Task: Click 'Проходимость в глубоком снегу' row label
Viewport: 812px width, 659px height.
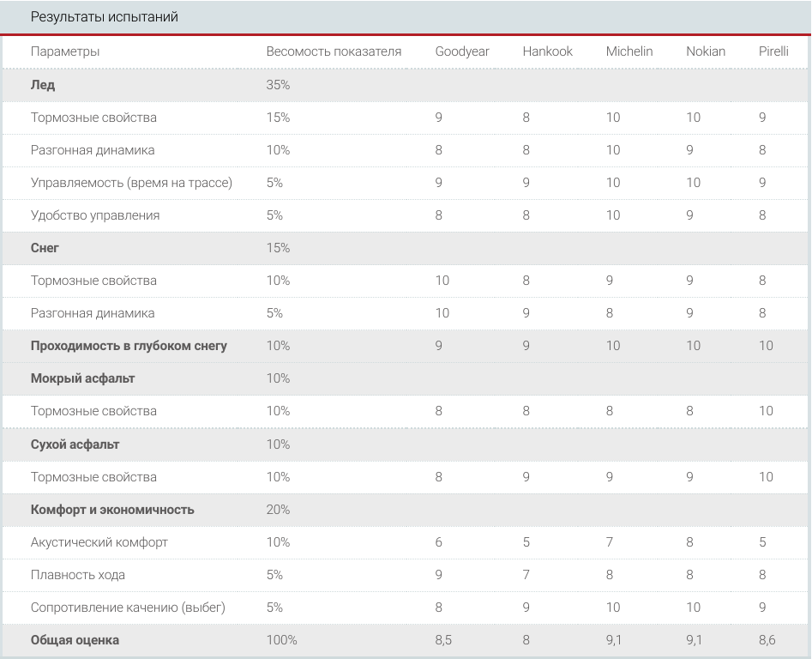Action: click(x=129, y=346)
